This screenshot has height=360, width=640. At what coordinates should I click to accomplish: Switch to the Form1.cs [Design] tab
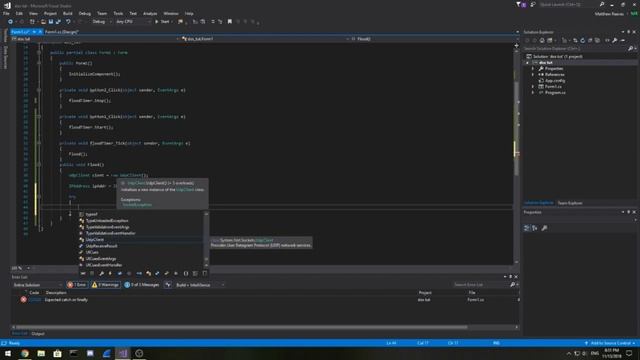tap(62, 32)
